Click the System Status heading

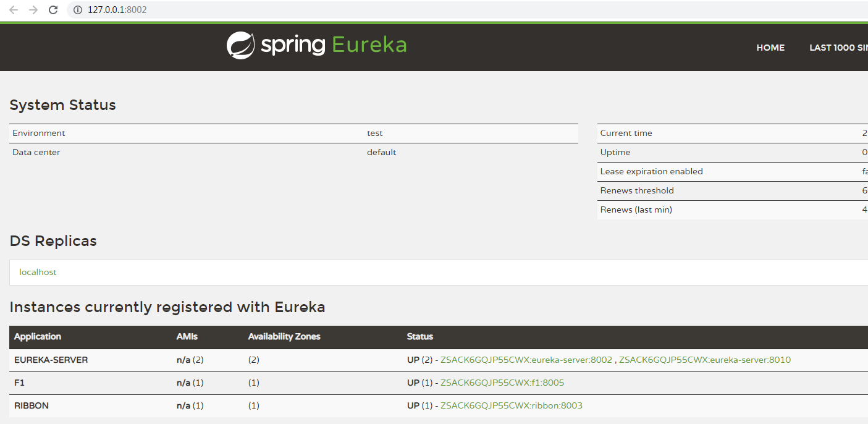click(x=63, y=105)
